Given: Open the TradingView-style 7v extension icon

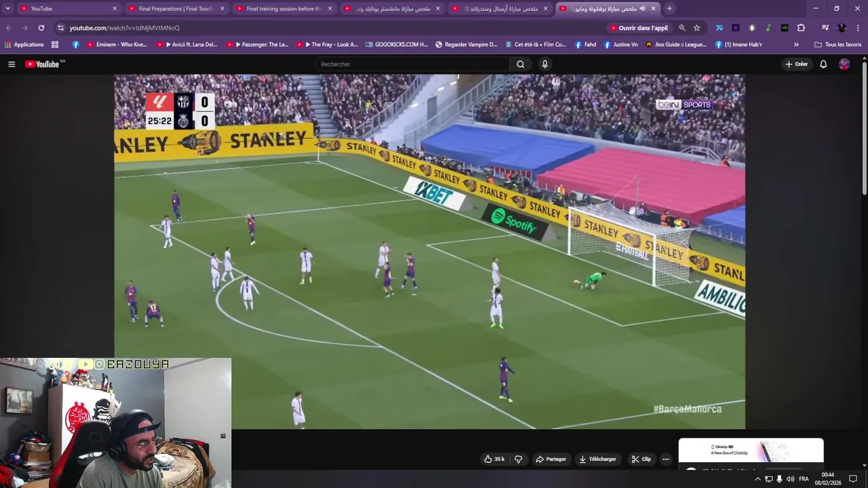Looking at the screenshot, I should (719, 28).
